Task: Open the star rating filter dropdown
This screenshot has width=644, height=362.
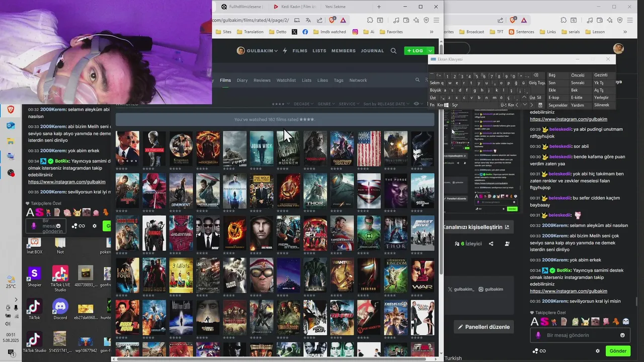Action: 281,104
